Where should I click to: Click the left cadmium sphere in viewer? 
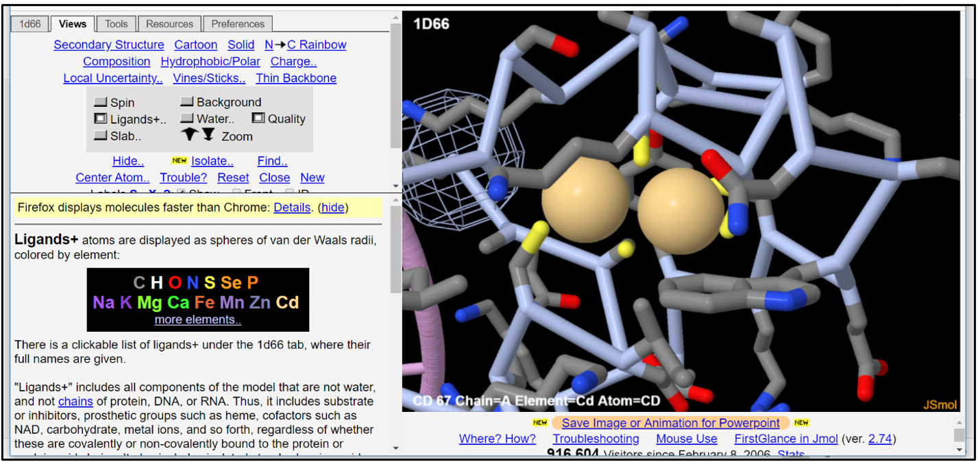(585, 199)
